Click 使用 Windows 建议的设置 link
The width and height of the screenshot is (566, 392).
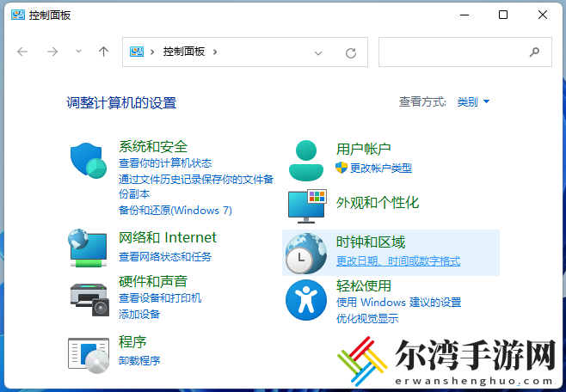[399, 303]
